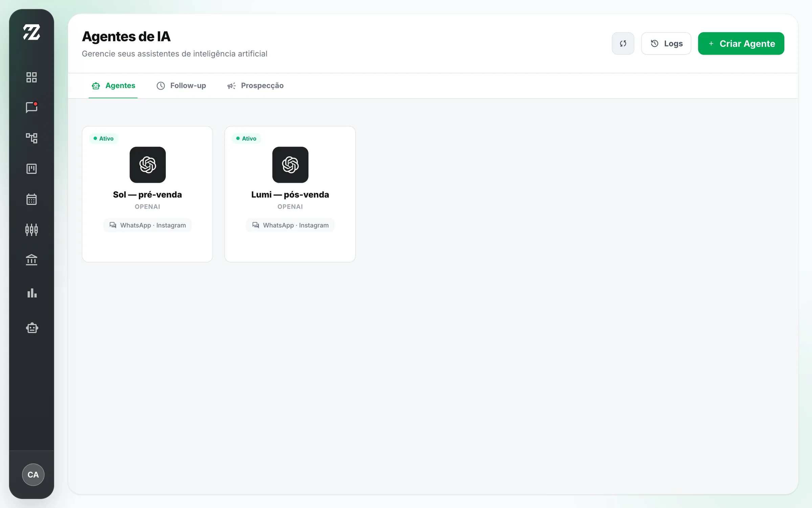The width and height of the screenshot is (812, 508).
Task: Click the CA user avatar
Action: tap(33, 474)
